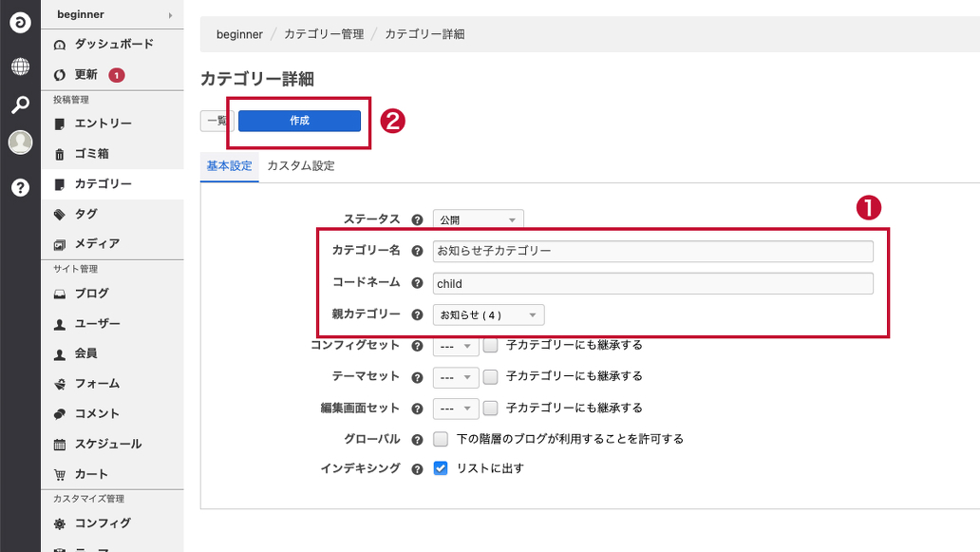This screenshot has height=552, width=980.
Task: Click help icon beside インデキシング label
Action: point(417,468)
